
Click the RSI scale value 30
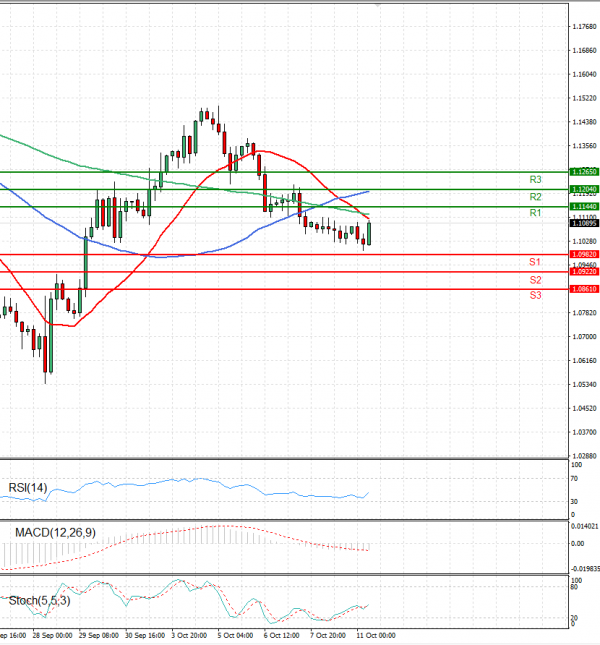(574, 501)
